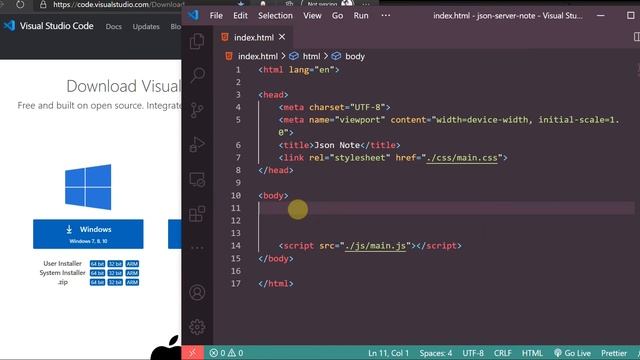
Task: Click HTML file icon in breadcrumb
Action: pyautogui.click(x=229, y=56)
